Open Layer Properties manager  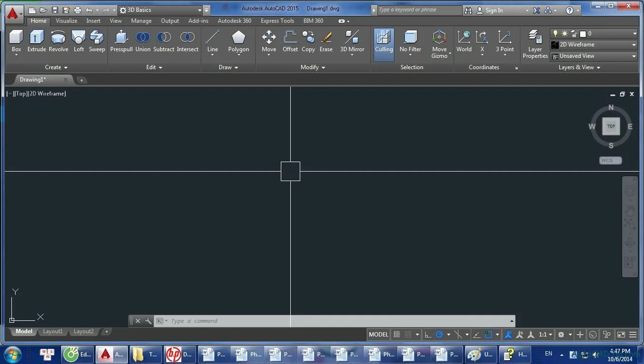[x=535, y=44]
